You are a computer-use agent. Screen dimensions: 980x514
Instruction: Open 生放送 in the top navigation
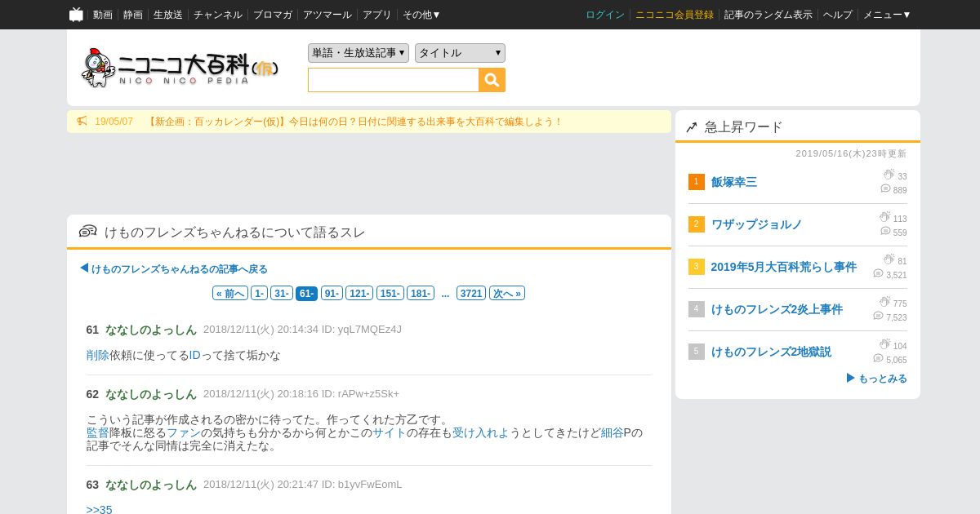[x=168, y=15]
